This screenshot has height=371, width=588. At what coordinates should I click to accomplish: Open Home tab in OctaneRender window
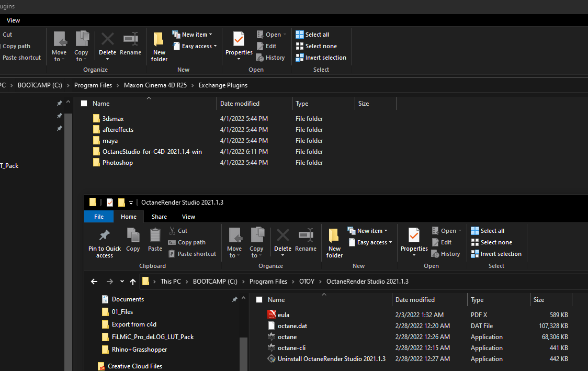(x=129, y=217)
